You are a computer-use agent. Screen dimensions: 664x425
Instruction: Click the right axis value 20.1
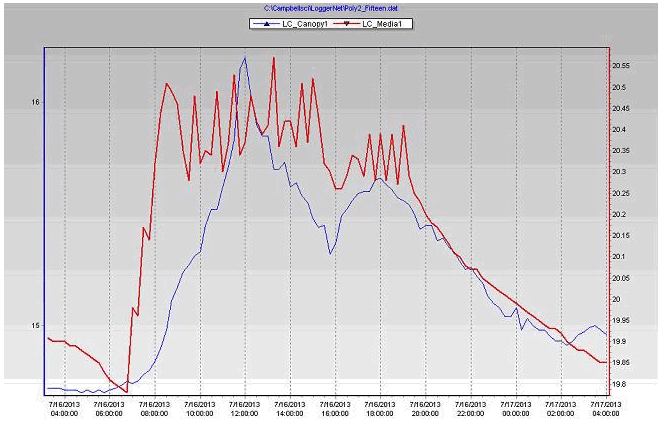point(619,257)
